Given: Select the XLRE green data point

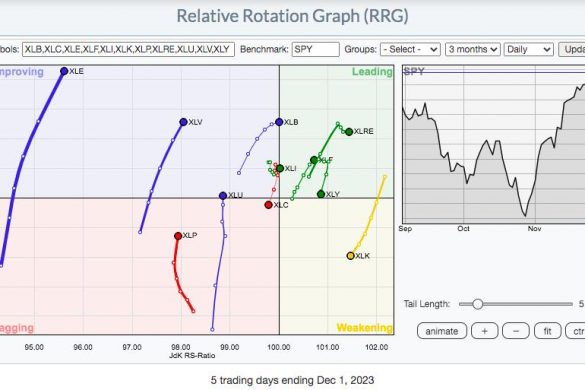Looking at the screenshot, I should [349, 131].
